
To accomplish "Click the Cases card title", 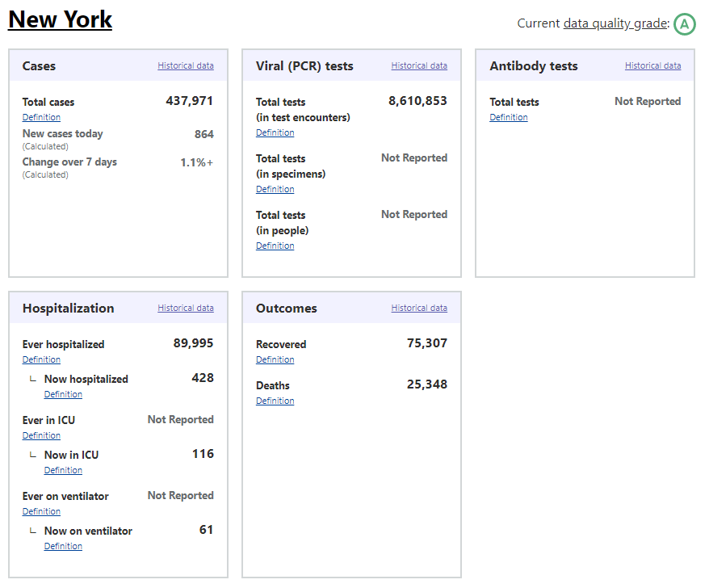I will click(x=39, y=66).
